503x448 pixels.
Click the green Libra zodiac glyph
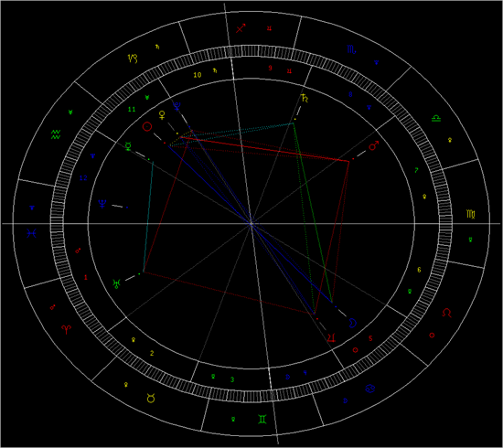pos(436,118)
